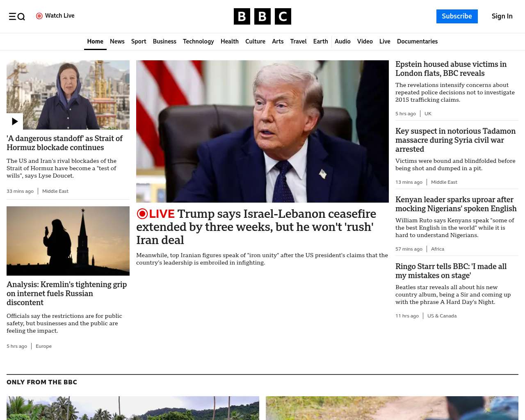Open the Business section
Screen dimensions: 525x420
coord(164,41)
